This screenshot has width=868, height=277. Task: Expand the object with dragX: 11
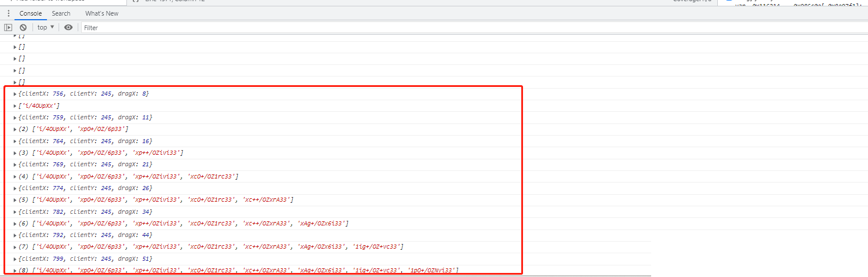tap(15, 118)
